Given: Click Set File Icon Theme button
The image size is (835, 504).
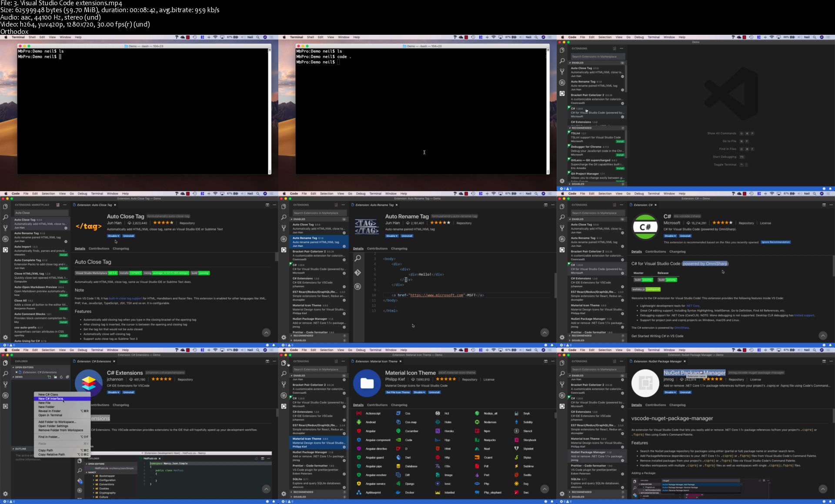Looking at the screenshot, I should coord(398,392).
